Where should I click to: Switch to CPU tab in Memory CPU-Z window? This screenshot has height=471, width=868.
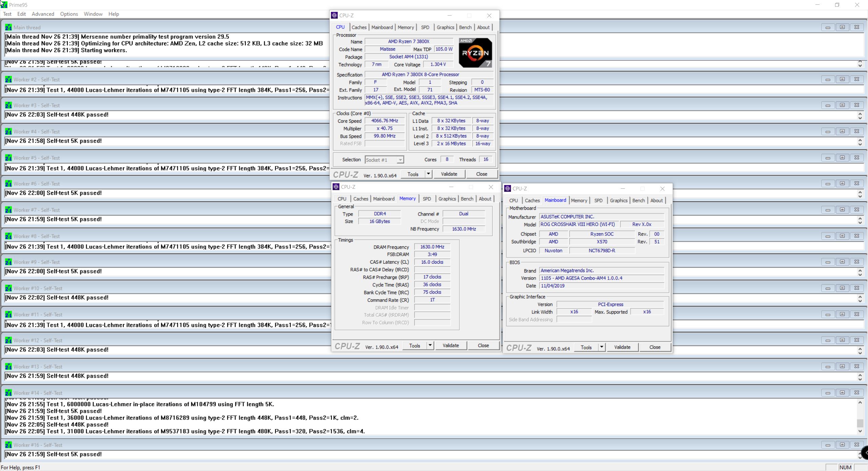(x=342, y=199)
